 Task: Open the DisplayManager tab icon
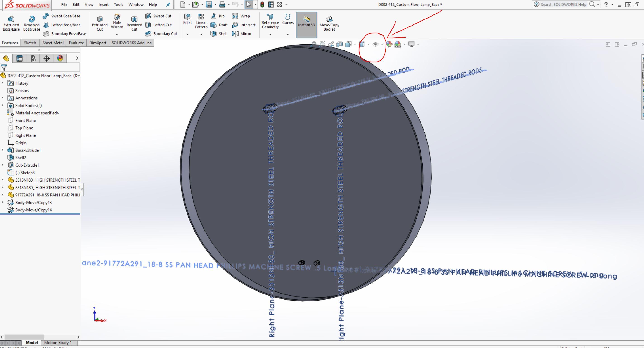point(60,58)
